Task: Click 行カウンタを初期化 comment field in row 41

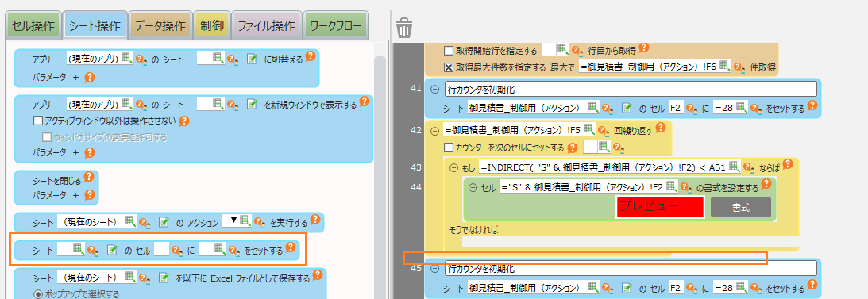Action: pyautogui.click(x=630, y=89)
